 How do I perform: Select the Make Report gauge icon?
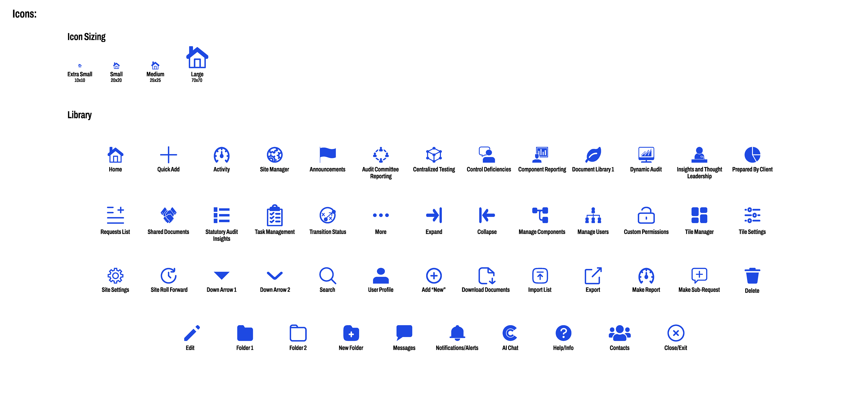[x=646, y=276]
